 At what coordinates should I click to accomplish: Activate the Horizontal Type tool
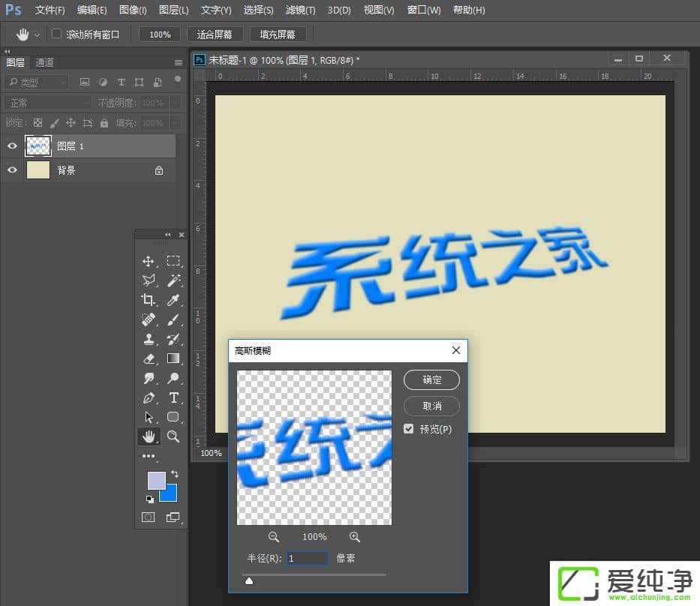point(173,397)
